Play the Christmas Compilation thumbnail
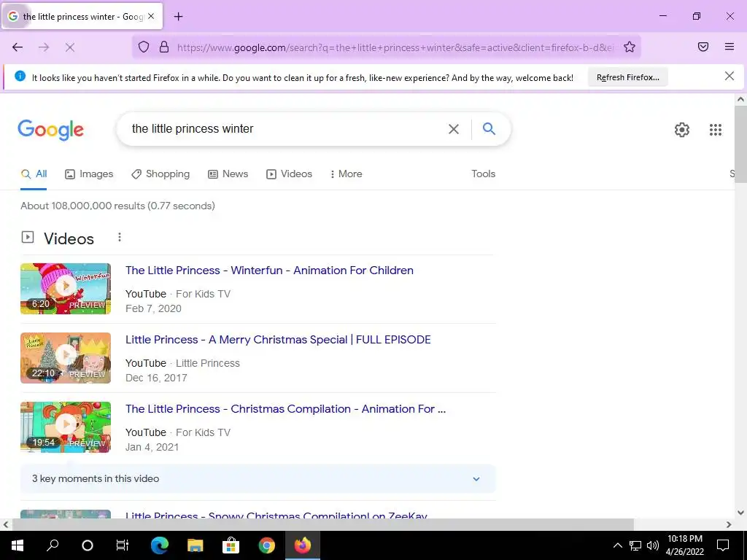 pos(66,427)
